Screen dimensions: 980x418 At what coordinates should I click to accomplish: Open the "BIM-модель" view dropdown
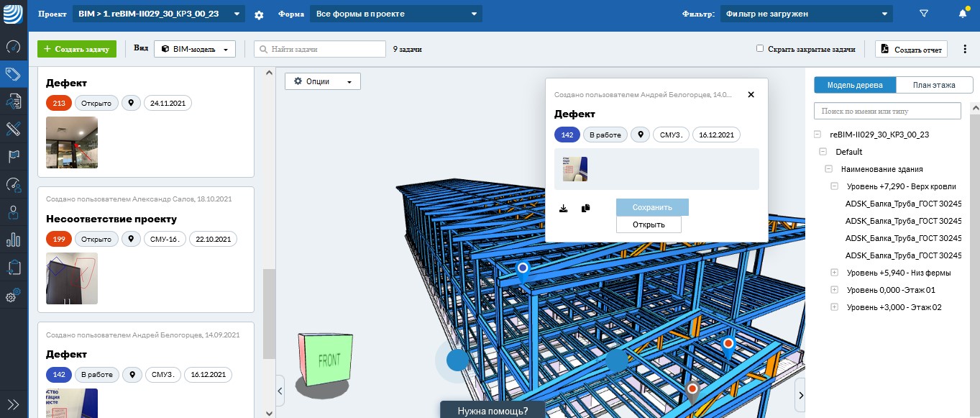click(x=195, y=49)
